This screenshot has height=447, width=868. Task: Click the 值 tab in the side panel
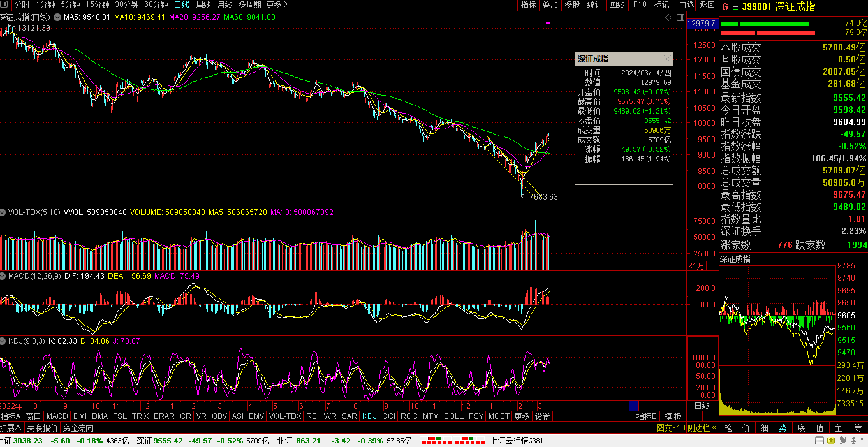click(820, 428)
